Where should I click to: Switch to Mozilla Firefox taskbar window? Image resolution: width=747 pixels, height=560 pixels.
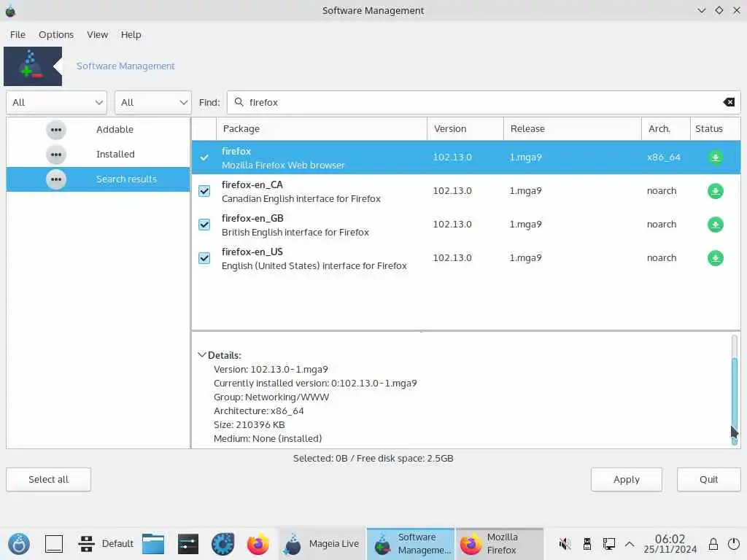pyautogui.click(x=500, y=544)
